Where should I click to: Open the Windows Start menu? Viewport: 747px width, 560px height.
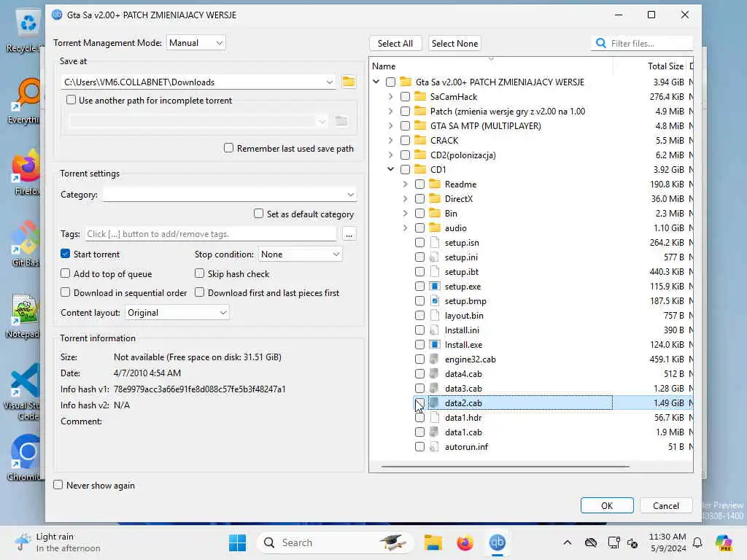[237, 542]
